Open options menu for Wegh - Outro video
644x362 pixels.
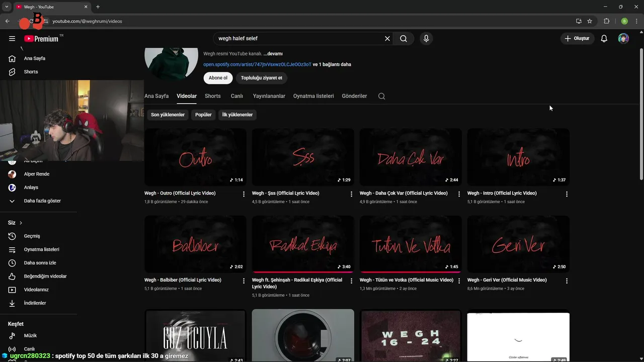pyautogui.click(x=244, y=194)
